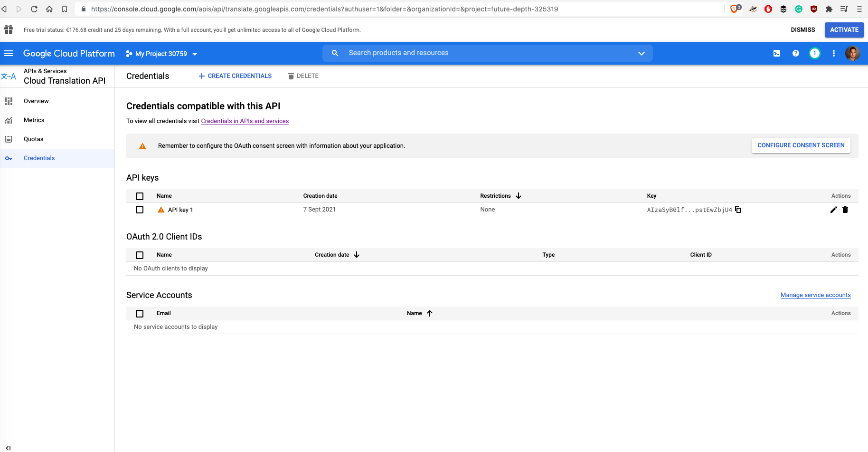Screen dimensions: 868x452
Task: Activate full account with ACTIVATE button
Action: click(844, 29)
